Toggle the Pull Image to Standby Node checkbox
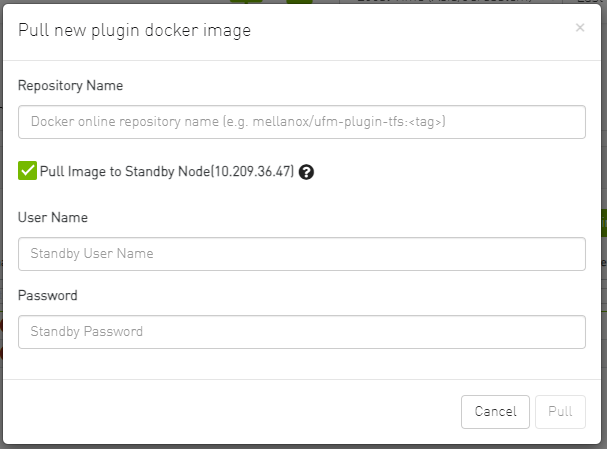Screen dimensions: 607x449 click(x=27, y=171)
